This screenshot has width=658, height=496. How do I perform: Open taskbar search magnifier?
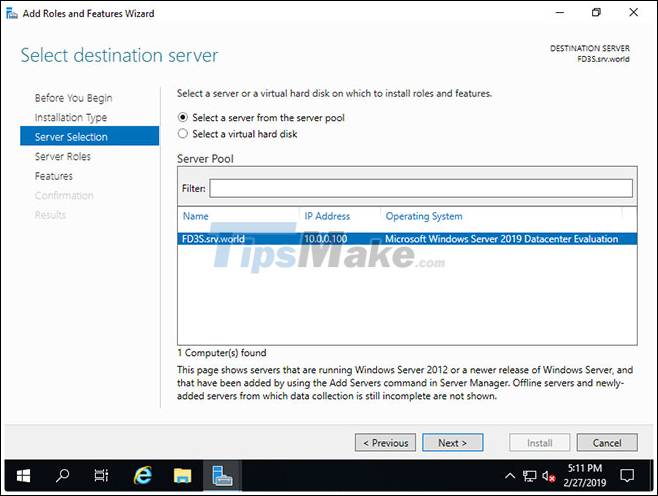click(x=62, y=475)
